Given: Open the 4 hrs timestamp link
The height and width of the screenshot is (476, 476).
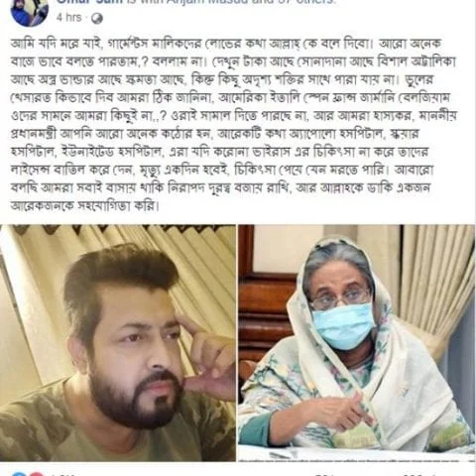Looking at the screenshot, I should click(x=68, y=18).
